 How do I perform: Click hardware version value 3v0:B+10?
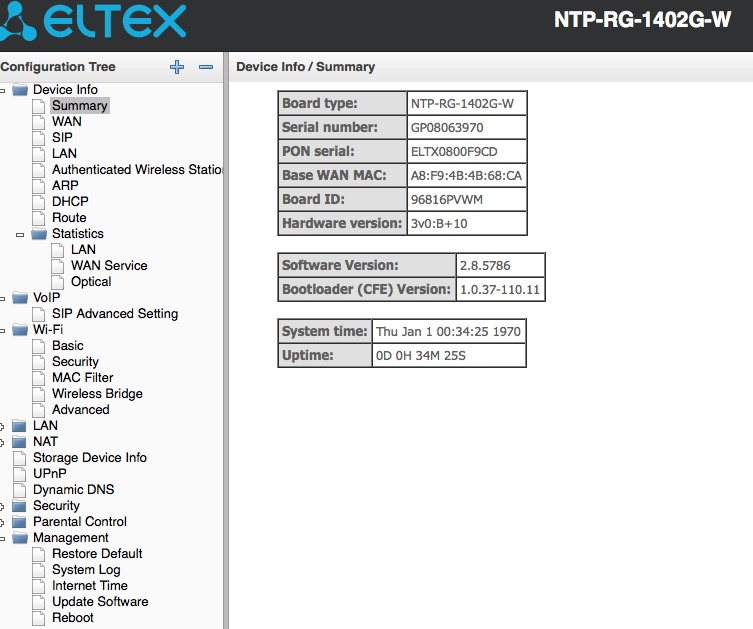[439, 224]
